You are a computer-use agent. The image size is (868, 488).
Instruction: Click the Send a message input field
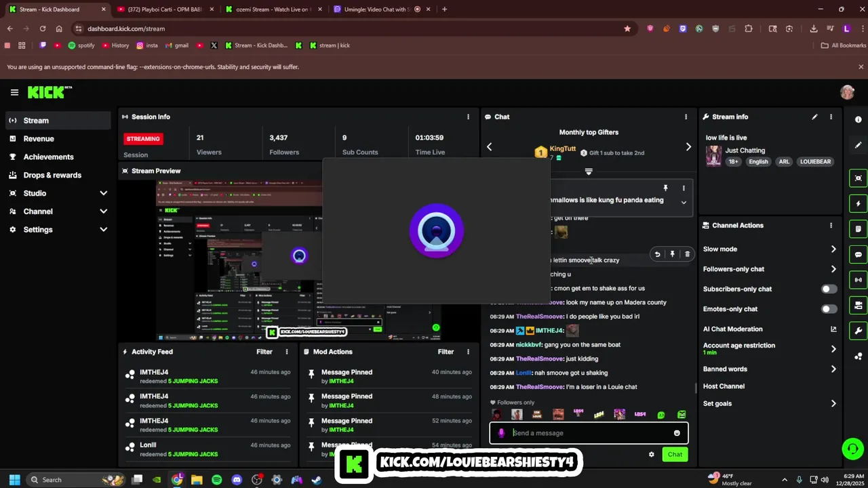tap(589, 433)
